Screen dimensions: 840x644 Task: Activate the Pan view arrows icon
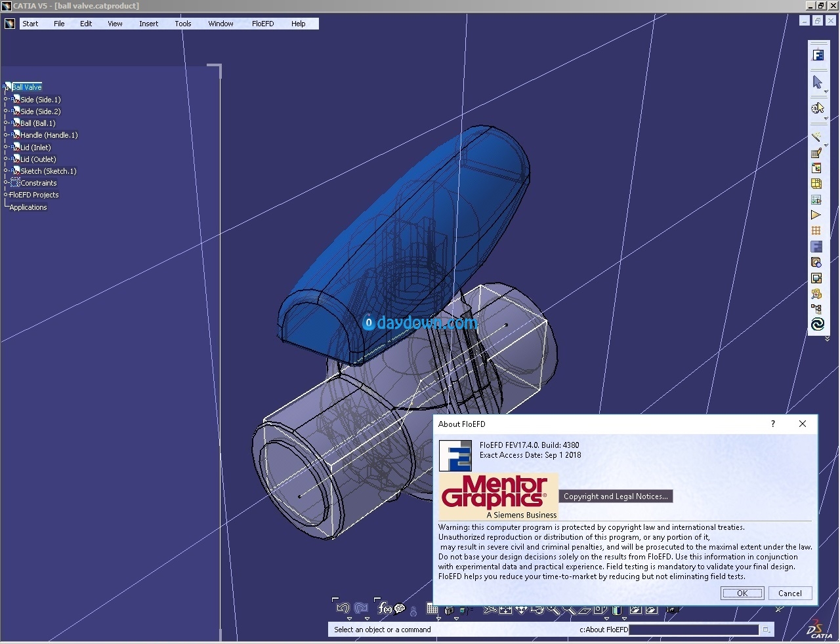click(521, 609)
